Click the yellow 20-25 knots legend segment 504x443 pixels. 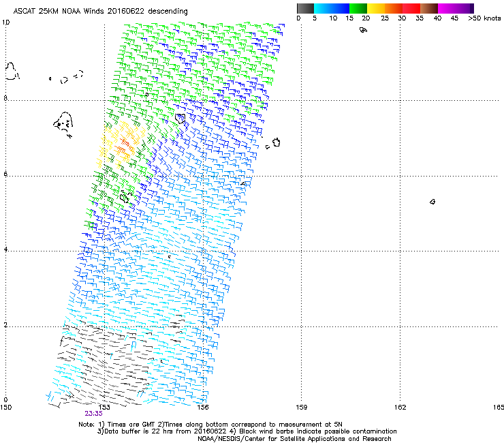[376, 8]
